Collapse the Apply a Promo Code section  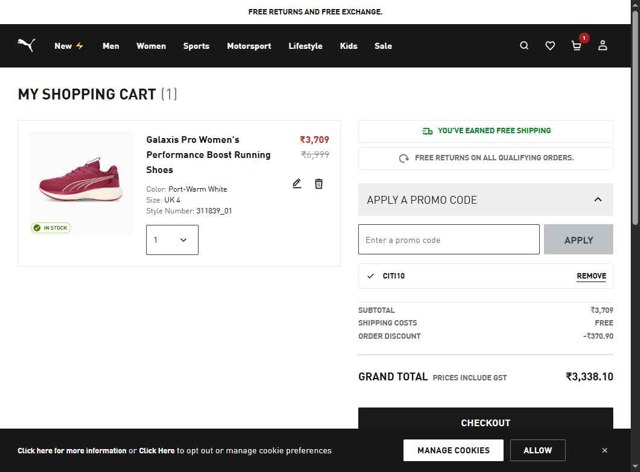[x=598, y=200]
